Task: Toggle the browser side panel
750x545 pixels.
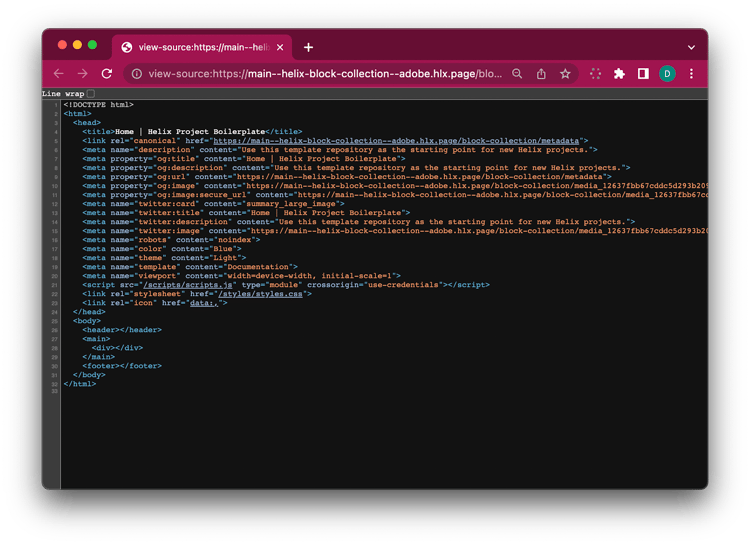Action: [643, 73]
